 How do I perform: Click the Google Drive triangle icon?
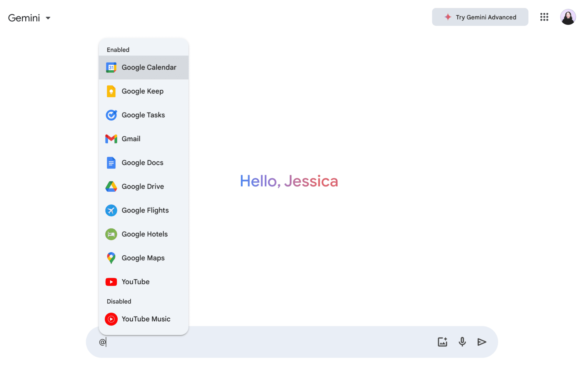coord(111,186)
